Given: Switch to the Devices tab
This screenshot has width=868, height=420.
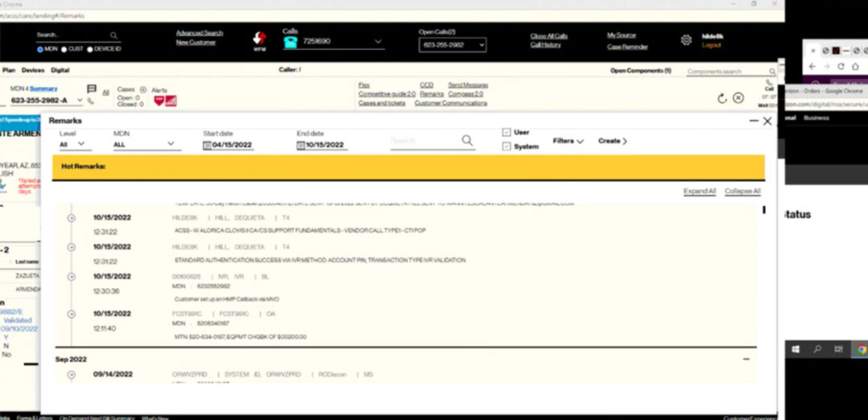Looking at the screenshot, I should coord(33,71).
